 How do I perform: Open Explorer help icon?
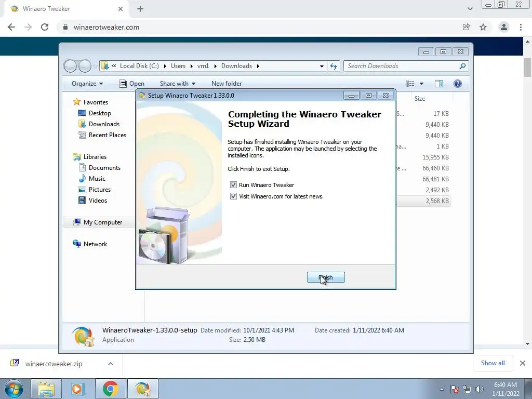[x=457, y=84]
